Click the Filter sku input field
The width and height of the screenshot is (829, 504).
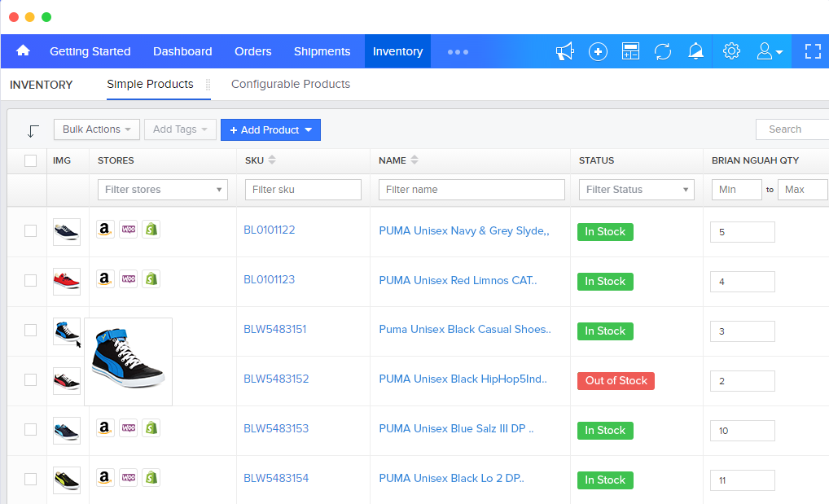click(303, 190)
